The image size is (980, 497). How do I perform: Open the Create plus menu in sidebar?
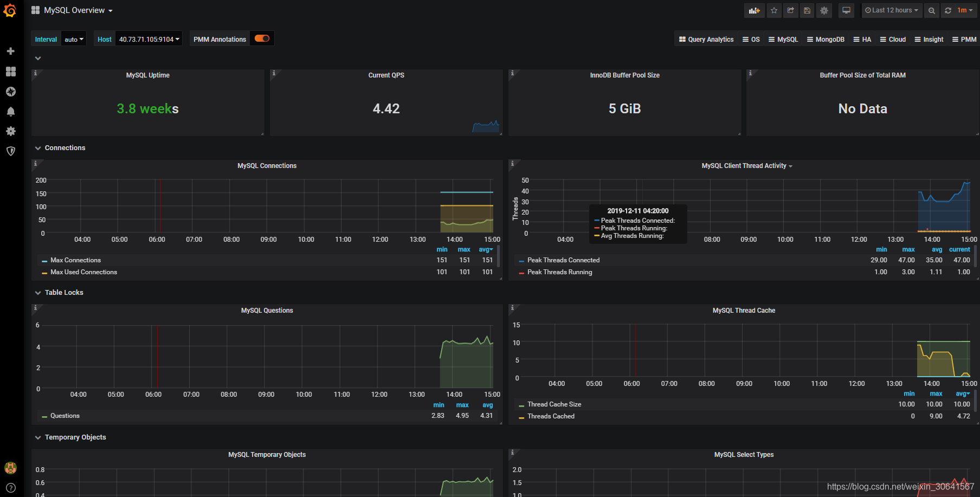click(x=10, y=51)
